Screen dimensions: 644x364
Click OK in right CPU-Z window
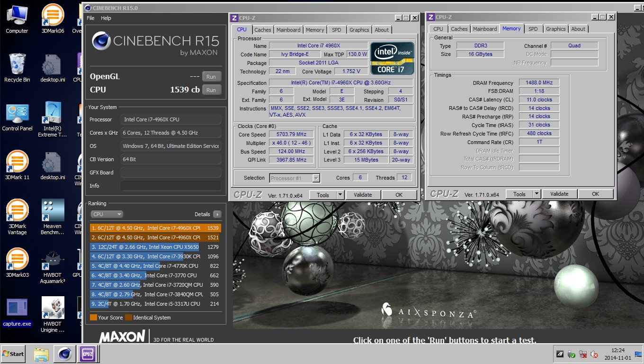pos(595,194)
